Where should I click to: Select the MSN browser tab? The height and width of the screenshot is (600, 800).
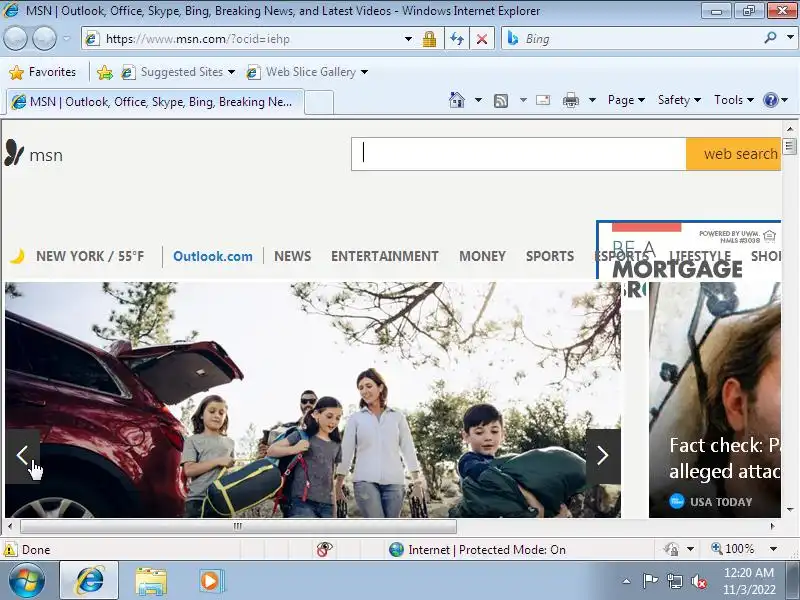[x=155, y=102]
